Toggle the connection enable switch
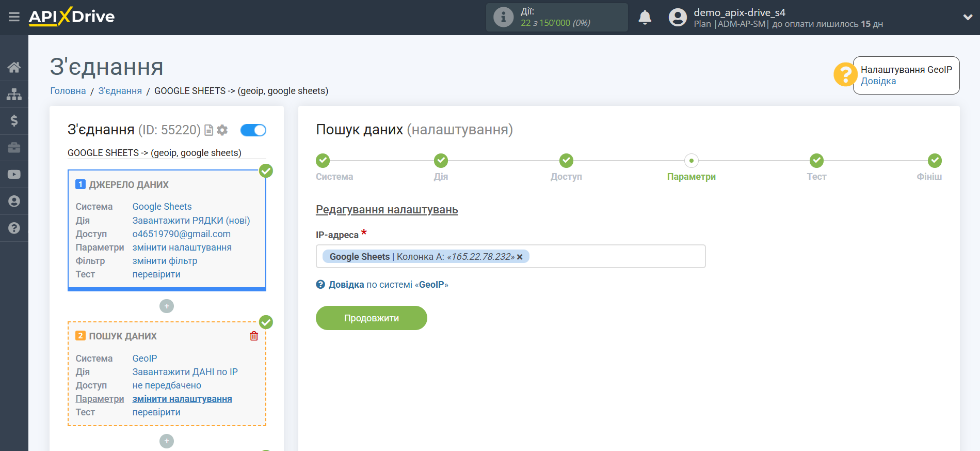980x451 pixels. [x=253, y=130]
